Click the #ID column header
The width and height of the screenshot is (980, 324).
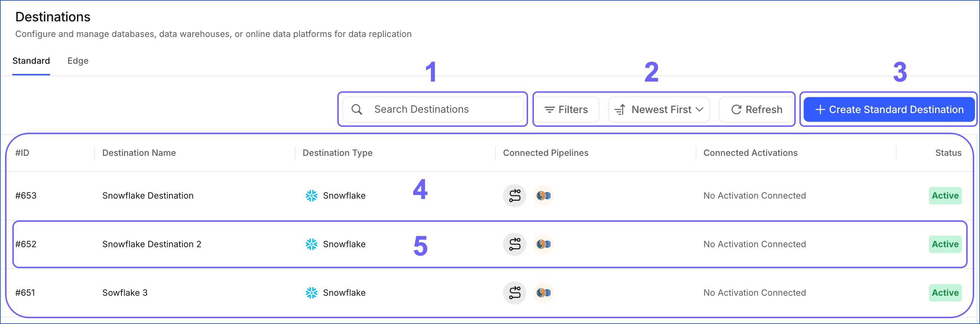pyautogui.click(x=22, y=153)
